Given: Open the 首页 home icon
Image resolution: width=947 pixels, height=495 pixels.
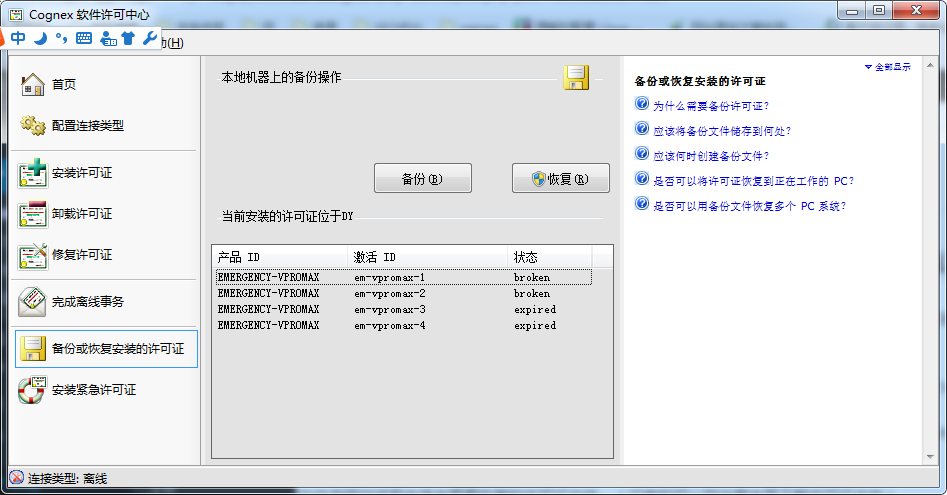Looking at the screenshot, I should [33, 85].
